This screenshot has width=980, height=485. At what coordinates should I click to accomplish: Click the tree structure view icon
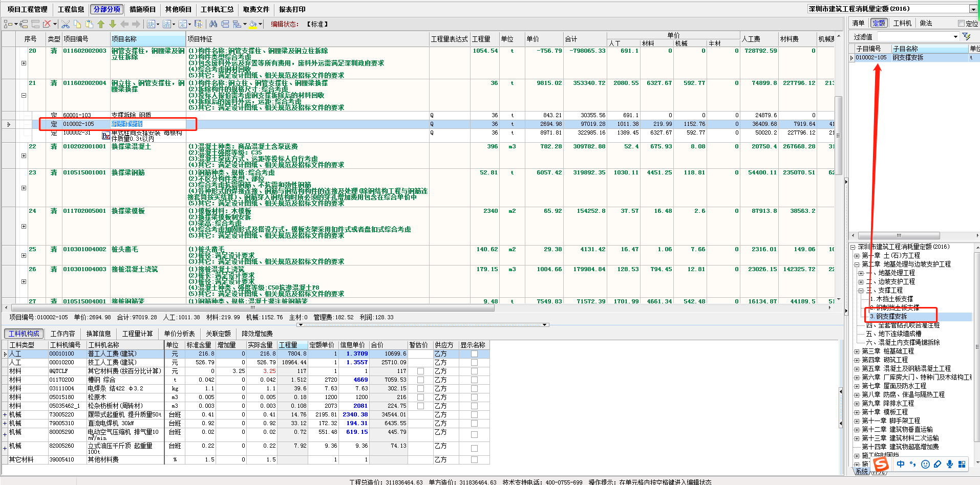[8, 24]
